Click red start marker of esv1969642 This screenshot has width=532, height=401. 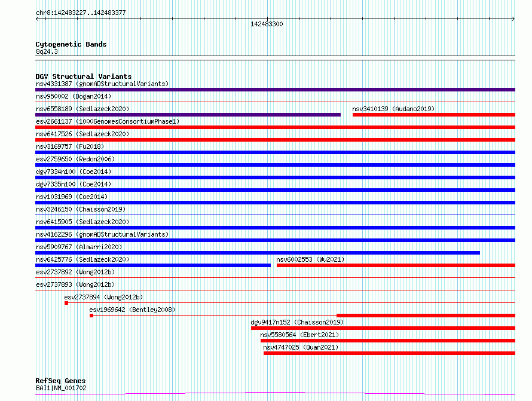click(x=91, y=316)
